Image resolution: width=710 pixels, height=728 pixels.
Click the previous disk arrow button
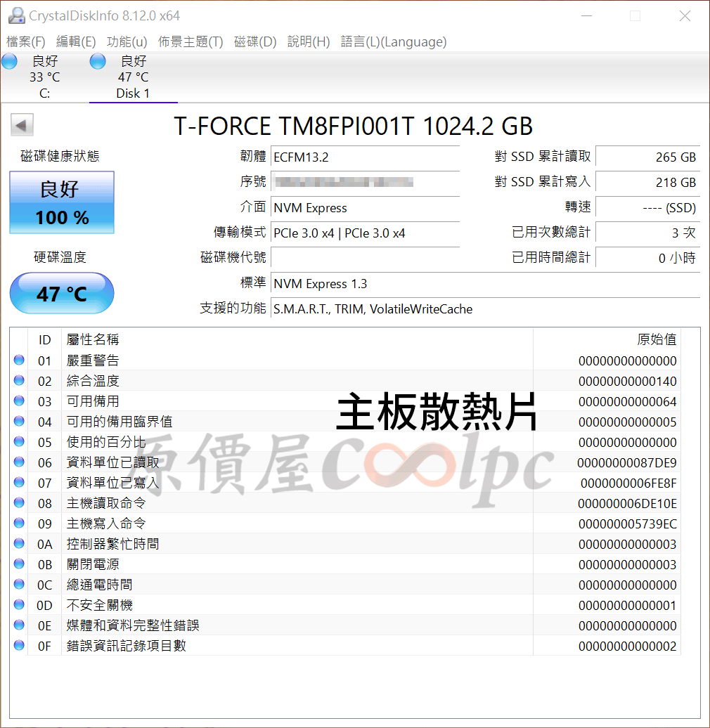tap(22, 125)
